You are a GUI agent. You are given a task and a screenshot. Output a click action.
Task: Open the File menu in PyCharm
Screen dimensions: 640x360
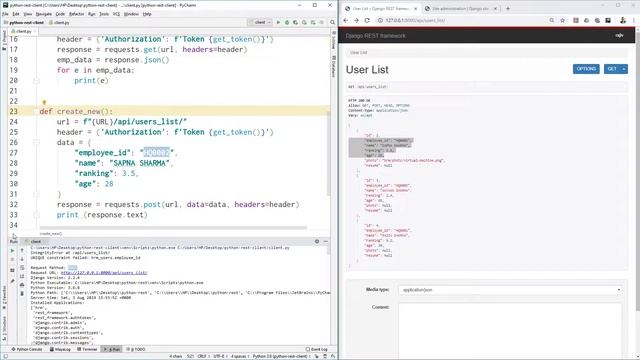tap(5, 14)
